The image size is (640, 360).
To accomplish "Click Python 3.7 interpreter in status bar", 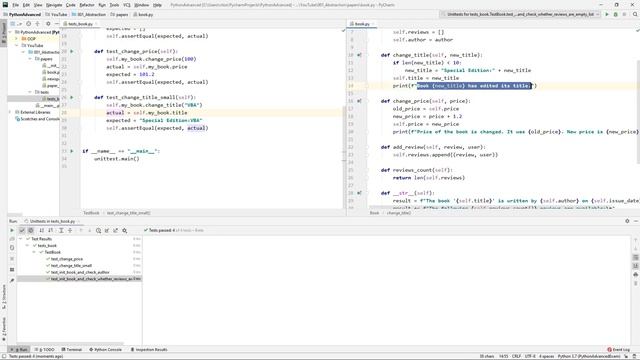I will tap(590, 356).
